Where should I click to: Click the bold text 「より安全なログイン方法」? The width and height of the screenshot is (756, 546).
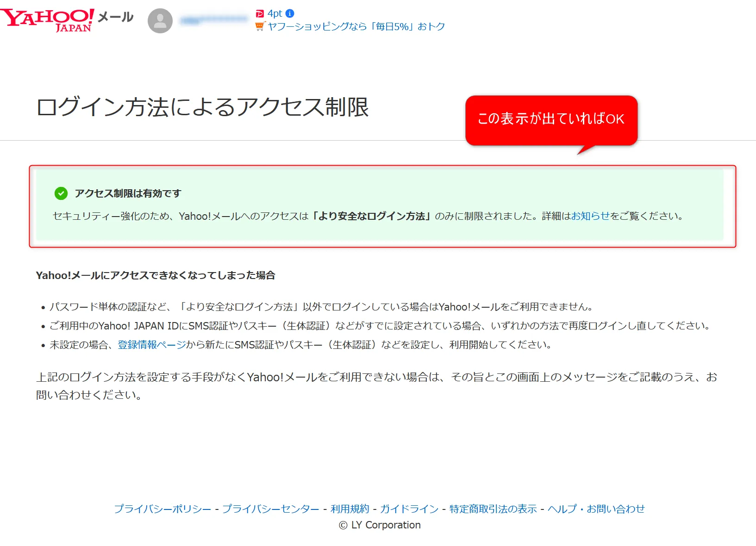[x=372, y=216]
